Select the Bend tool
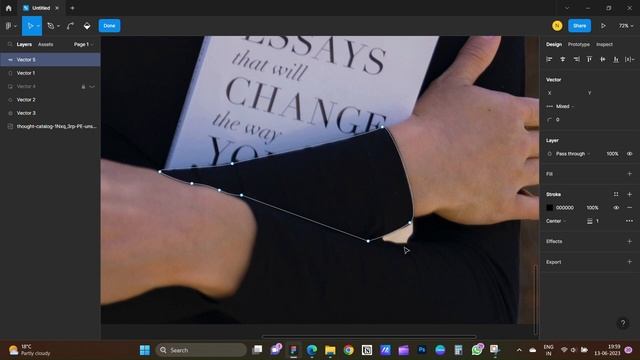This screenshot has height=360, width=640. click(x=70, y=26)
